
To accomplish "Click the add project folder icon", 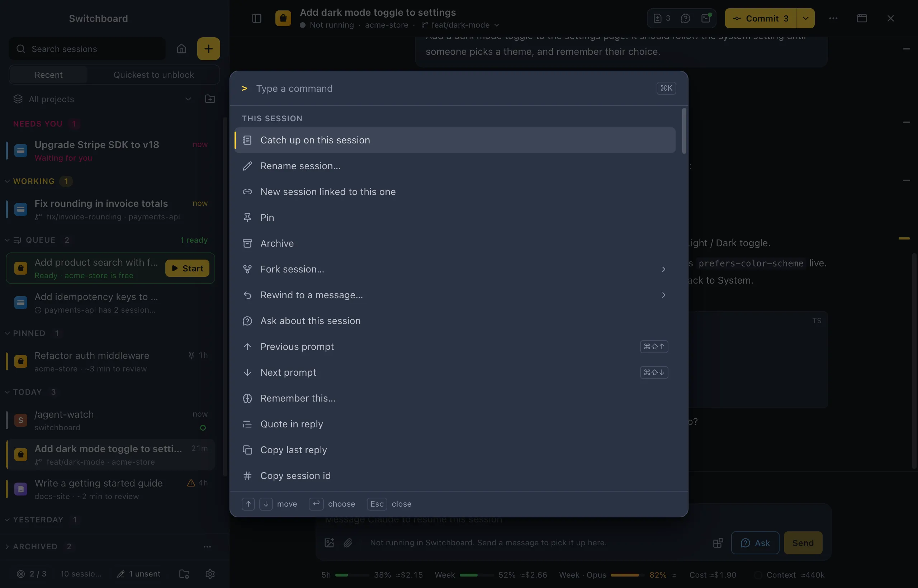I will tap(210, 99).
